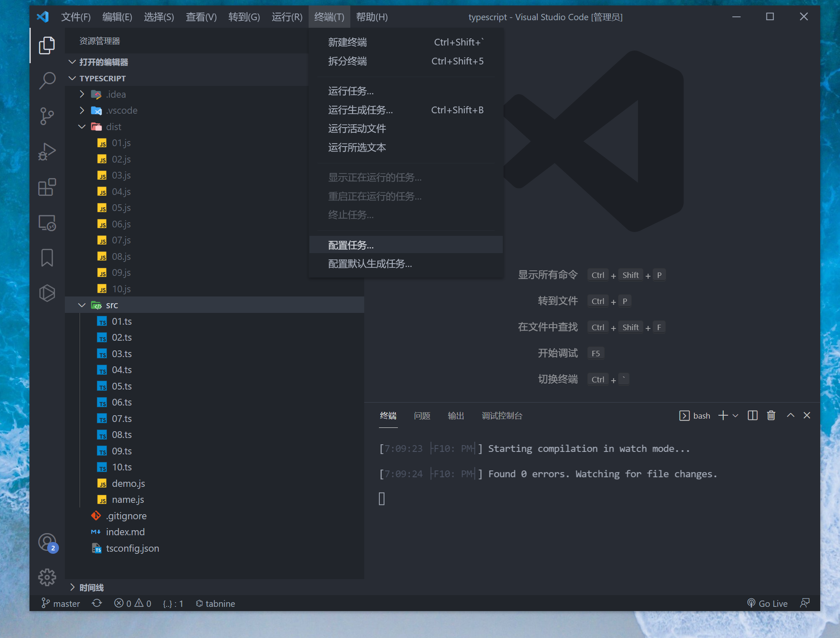Open tsconfig.json in the explorer
The height and width of the screenshot is (638, 840).
[132, 548]
